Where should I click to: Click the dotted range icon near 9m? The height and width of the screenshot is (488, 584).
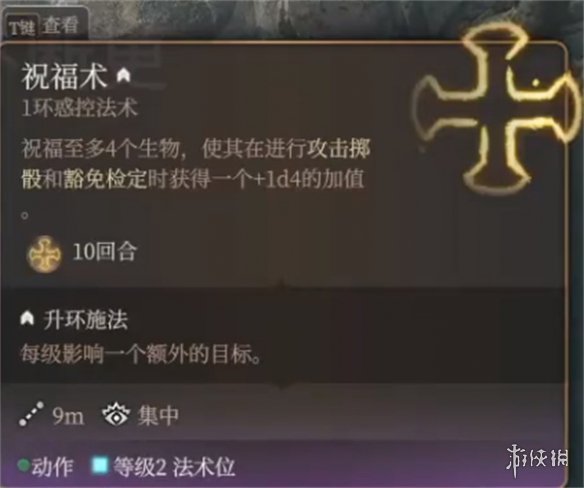coord(32,414)
